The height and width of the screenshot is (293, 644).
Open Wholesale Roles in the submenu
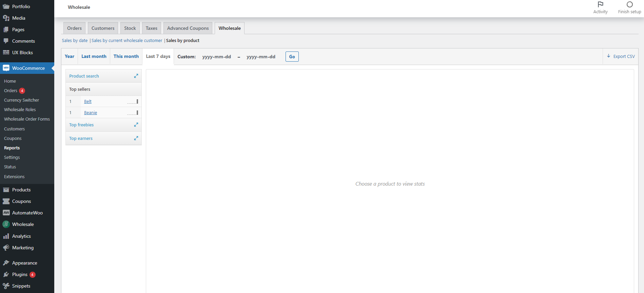click(x=20, y=110)
